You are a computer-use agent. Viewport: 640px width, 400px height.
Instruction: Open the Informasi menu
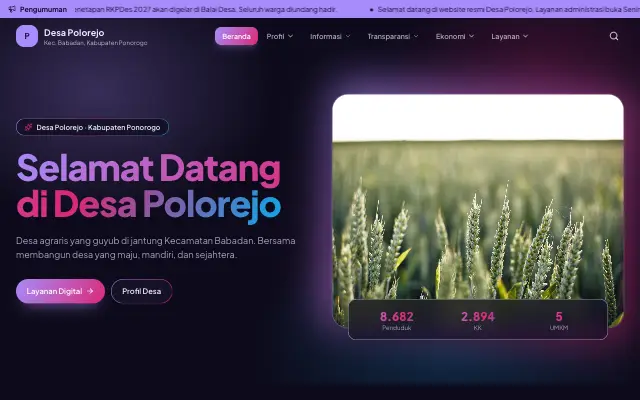(x=330, y=36)
